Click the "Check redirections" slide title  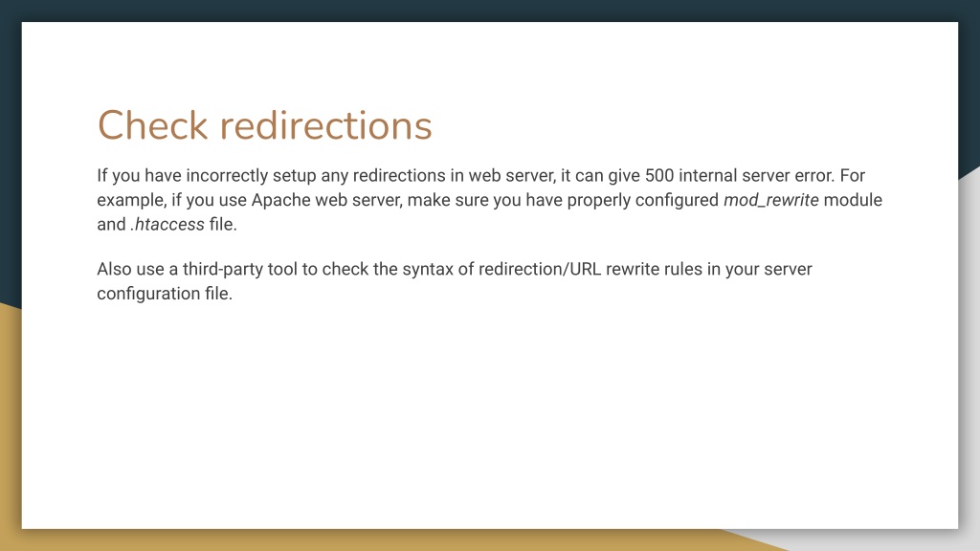coord(264,125)
